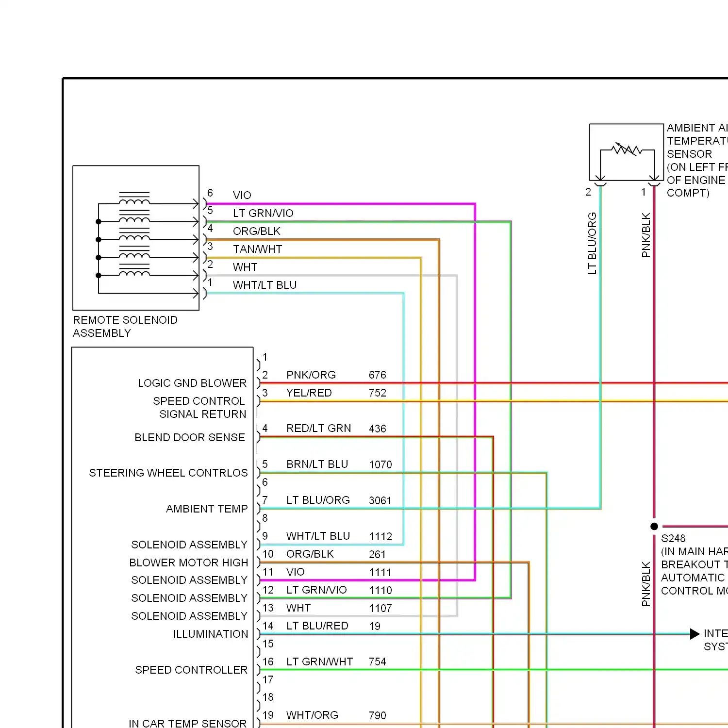Click connector pin number '8'
This screenshot has width=728, height=728.
point(265,518)
